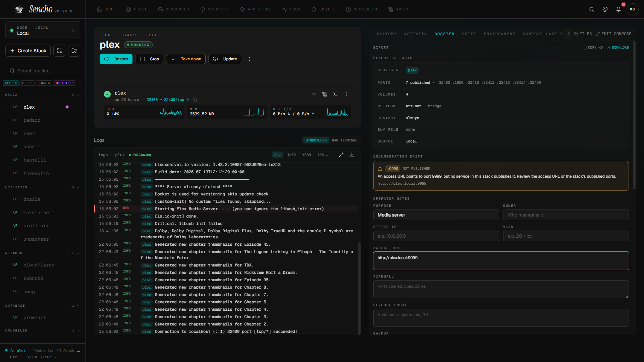Open the Schedules menu
Screen dimensions: 644x362
pyautogui.click(x=362, y=9)
